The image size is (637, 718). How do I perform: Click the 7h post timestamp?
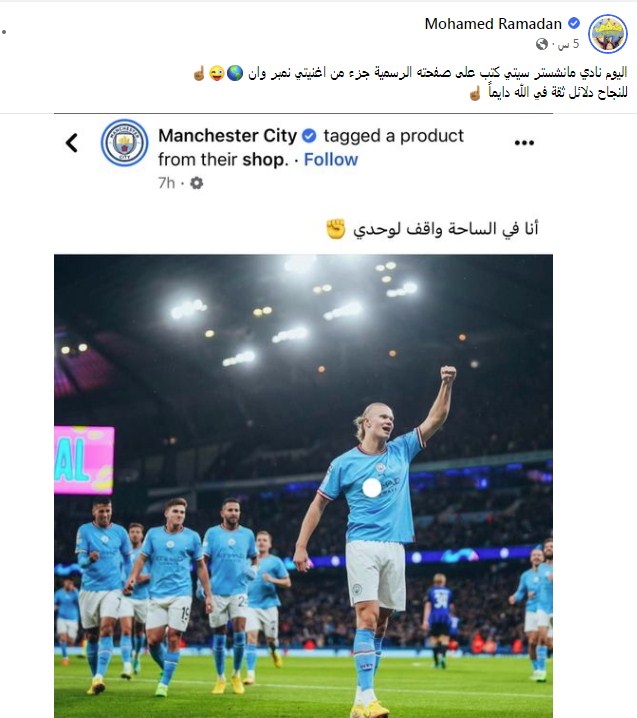click(166, 183)
